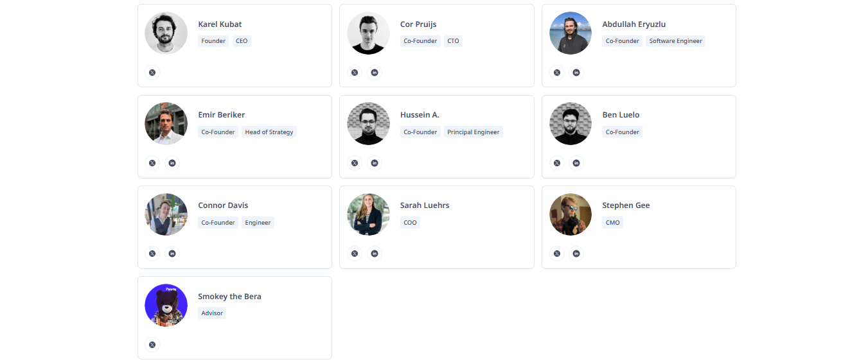
Task: Select Smokey the Bera's avatar image
Action: (166, 305)
